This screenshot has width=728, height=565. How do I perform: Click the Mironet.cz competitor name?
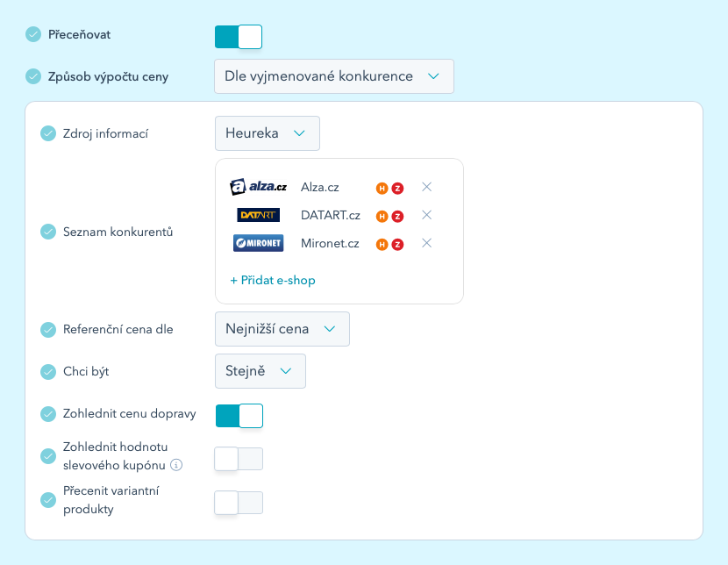coord(330,243)
